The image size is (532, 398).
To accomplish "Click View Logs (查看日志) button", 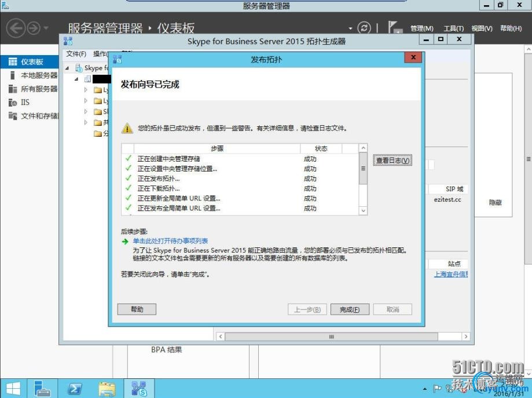I will 392,160.
